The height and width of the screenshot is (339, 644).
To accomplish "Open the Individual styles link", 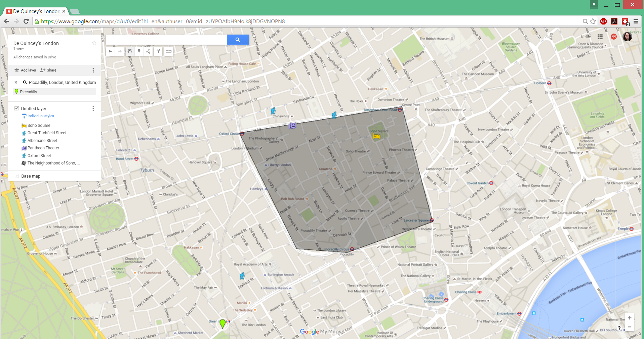I will [41, 116].
